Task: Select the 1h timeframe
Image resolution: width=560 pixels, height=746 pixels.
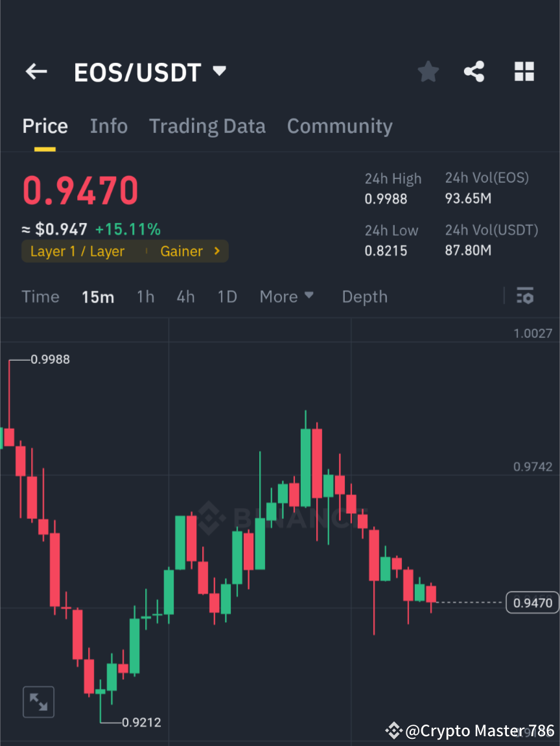Action: click(145, 296)
